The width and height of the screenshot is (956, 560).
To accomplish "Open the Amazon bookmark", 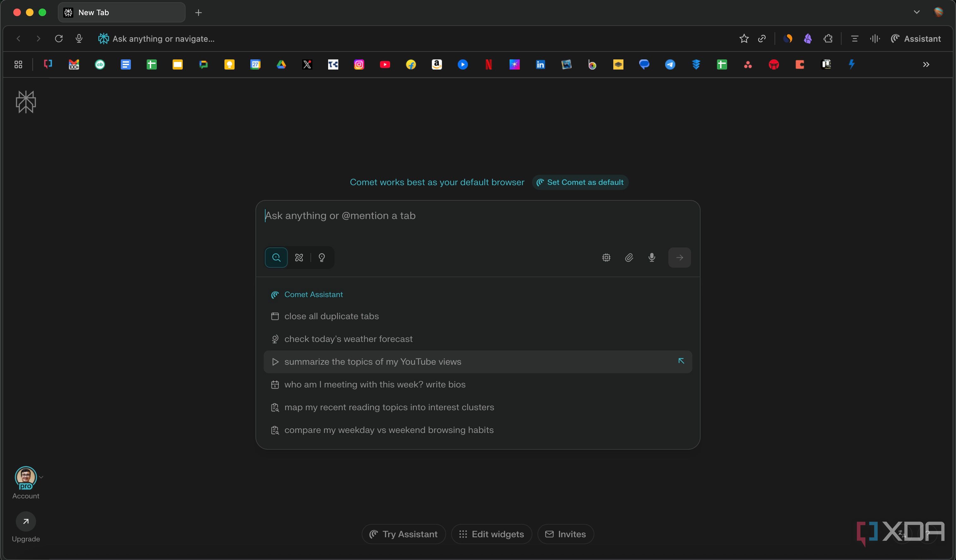I will [x=437, y=64].
